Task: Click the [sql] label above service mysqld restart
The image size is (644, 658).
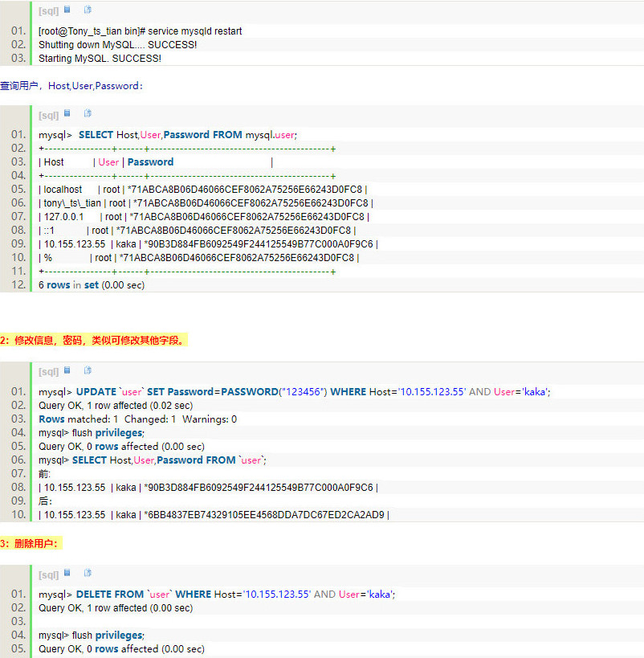Action: point(49,11)
